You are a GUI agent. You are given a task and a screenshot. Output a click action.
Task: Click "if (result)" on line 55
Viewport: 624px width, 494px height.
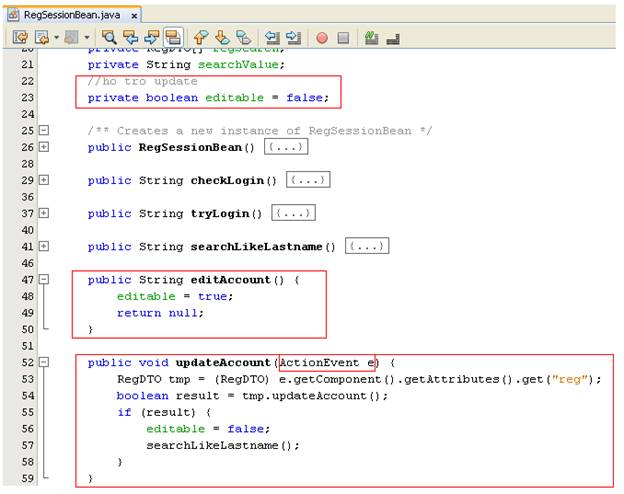(156, 412)
